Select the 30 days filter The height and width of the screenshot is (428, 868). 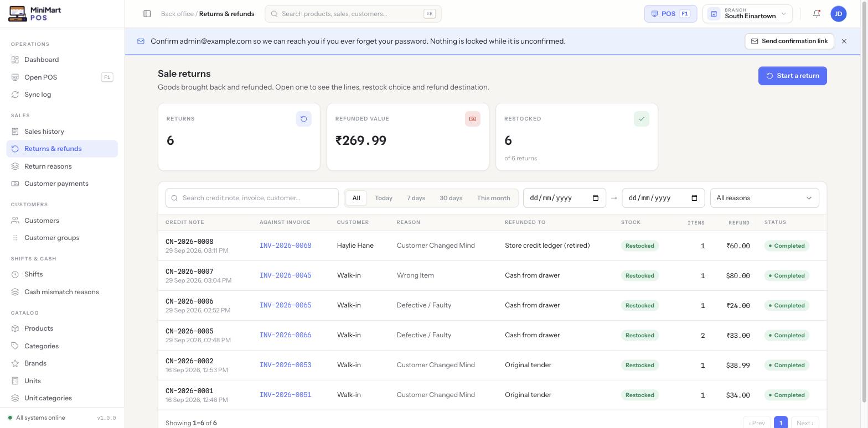(451, 198)
